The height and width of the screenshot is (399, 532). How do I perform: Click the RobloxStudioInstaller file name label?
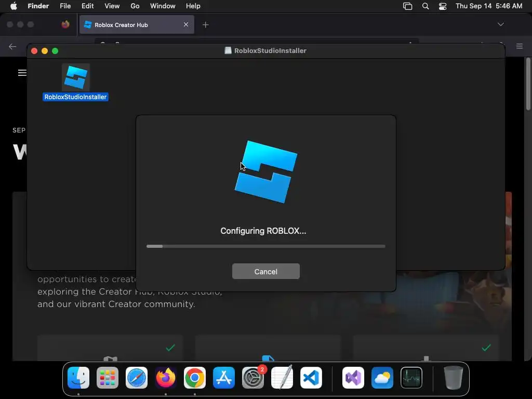(x=75, y=97)
